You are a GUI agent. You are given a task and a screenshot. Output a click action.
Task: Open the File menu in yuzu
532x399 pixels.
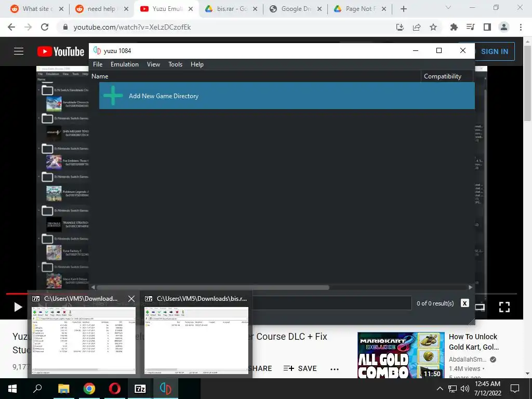click(x=98, y=64)
